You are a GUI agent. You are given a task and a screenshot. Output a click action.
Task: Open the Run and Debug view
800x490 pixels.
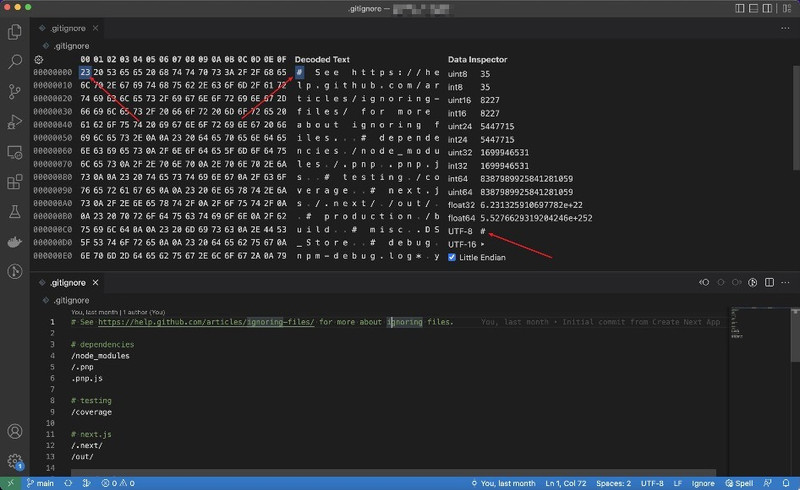point(15,122)
